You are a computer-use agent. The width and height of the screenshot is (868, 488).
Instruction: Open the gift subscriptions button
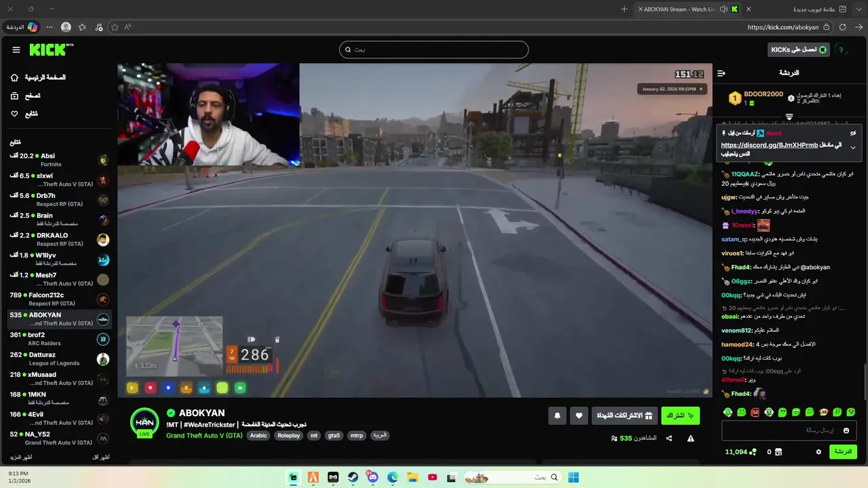coord(625,415)
